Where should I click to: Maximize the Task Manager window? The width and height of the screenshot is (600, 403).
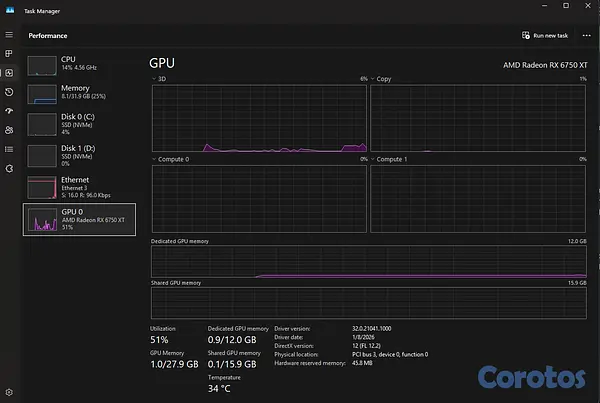(x=566, y=6)
